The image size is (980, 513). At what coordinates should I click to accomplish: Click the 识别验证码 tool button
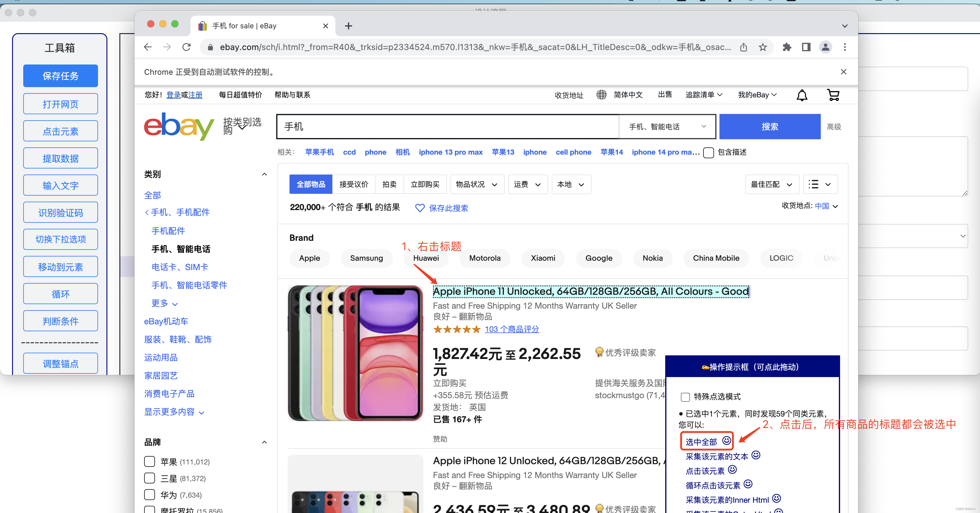point(62,212)
